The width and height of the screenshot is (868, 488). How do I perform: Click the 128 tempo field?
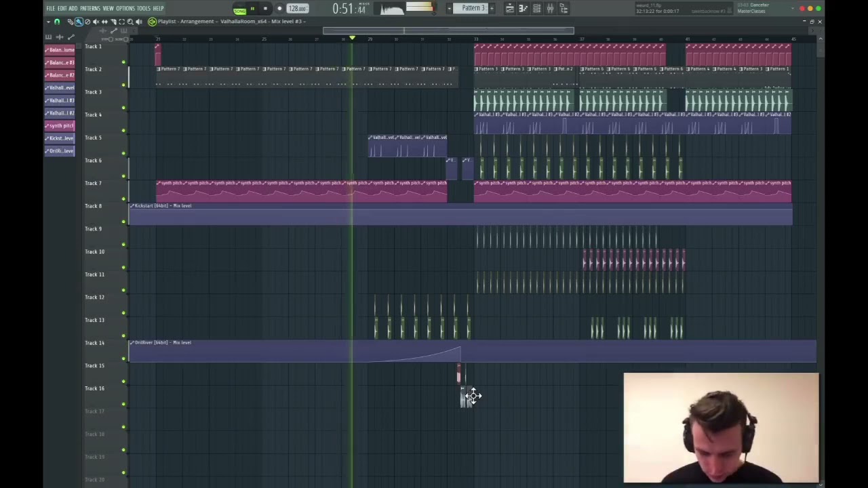point(297,9)
